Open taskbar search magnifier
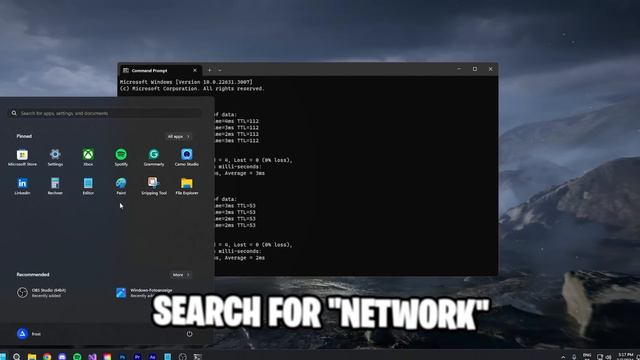 [x=16, y=357]
